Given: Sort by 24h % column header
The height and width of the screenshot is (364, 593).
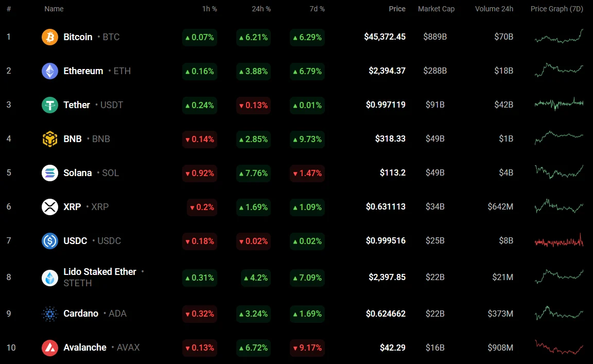Looking at the screenshot, I should [261, 9].
